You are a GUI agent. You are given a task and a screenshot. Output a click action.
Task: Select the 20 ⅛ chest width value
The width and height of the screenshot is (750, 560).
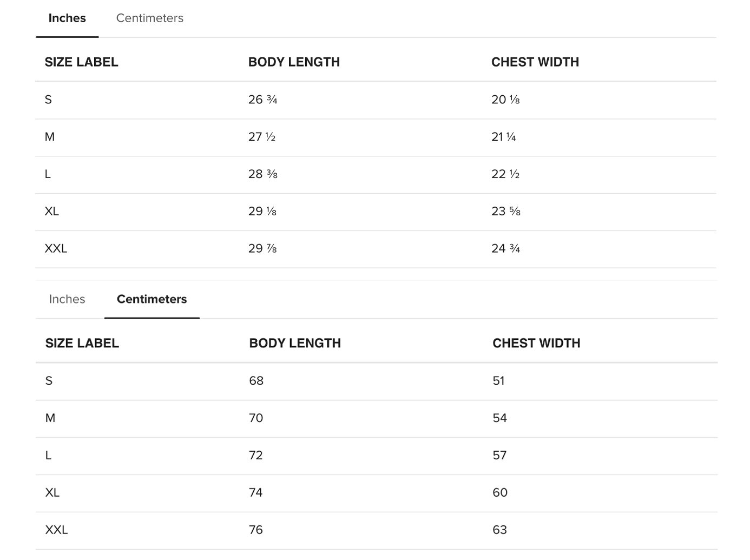pos(505,100)
